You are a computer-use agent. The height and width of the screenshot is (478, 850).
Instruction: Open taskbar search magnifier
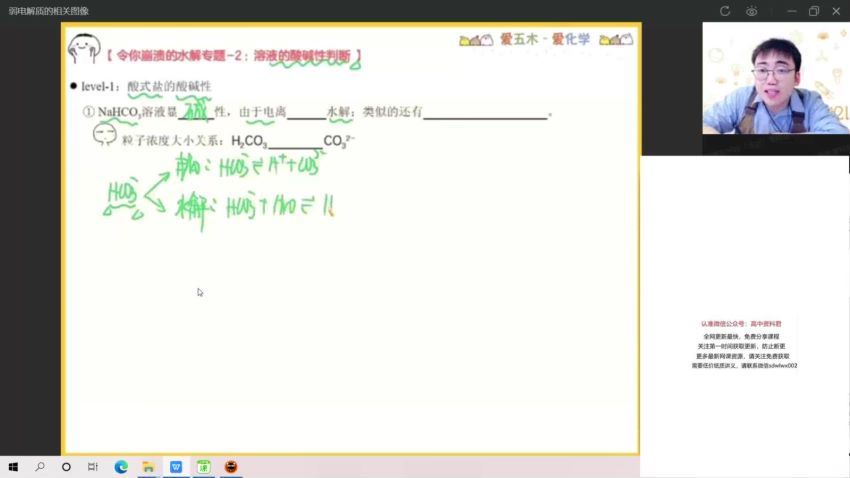40,467
